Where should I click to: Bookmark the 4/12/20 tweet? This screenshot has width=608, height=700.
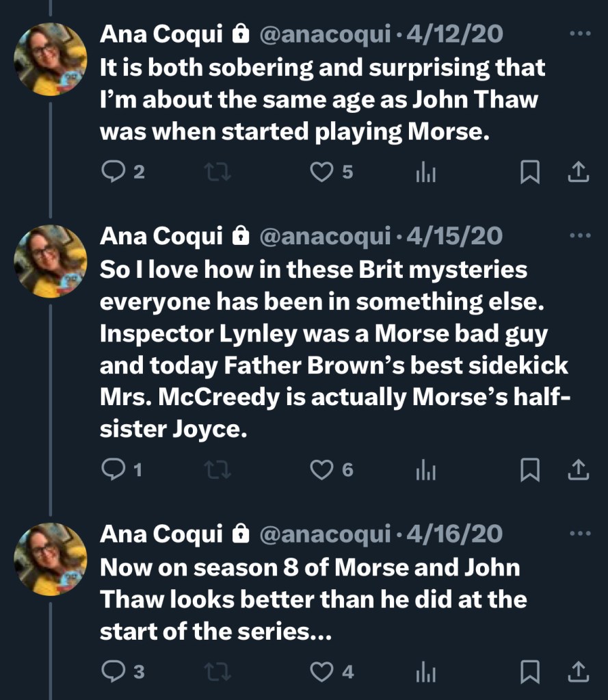(530, 172)
